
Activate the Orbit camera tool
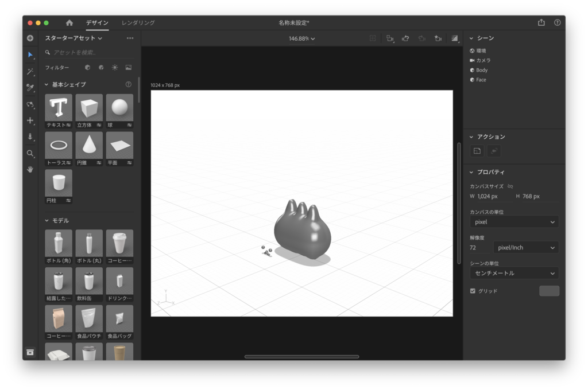pyautogui.click(x=30, y=104)
